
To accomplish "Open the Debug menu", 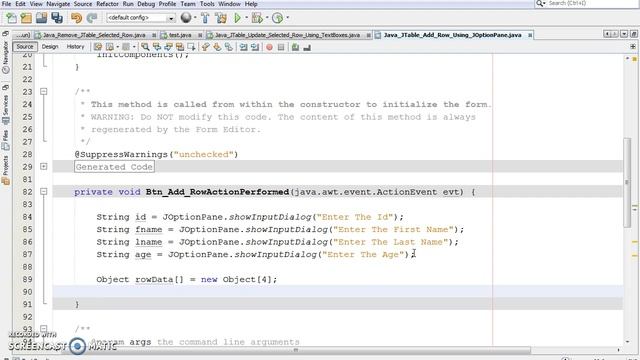I will (x=146, y=4).
